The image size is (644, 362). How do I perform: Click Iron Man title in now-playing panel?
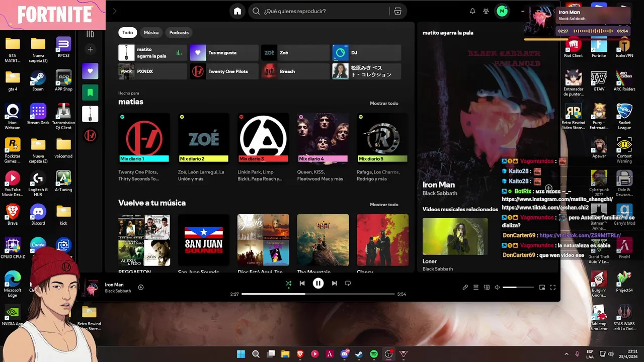tap(439, 185)
